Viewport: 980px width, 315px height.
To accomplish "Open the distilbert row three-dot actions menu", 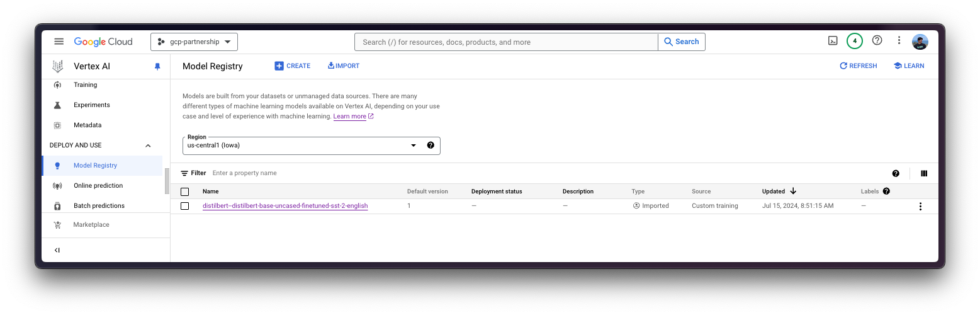I will (x=920, y=206).
